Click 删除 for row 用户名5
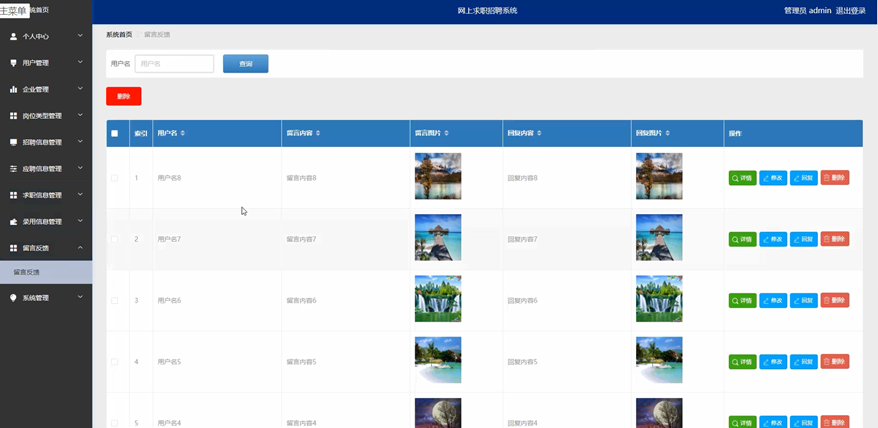 (835, 362)
